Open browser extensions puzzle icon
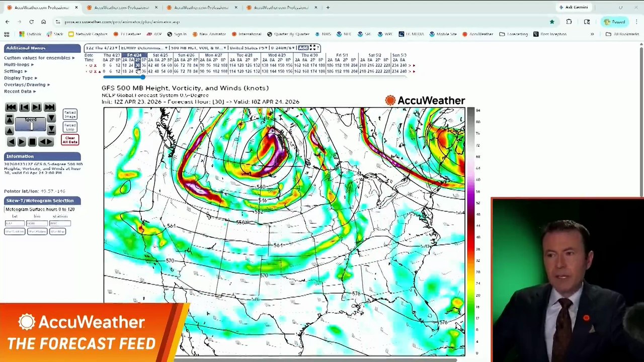This screenshot has height=362, width=644. coord(569,22)
